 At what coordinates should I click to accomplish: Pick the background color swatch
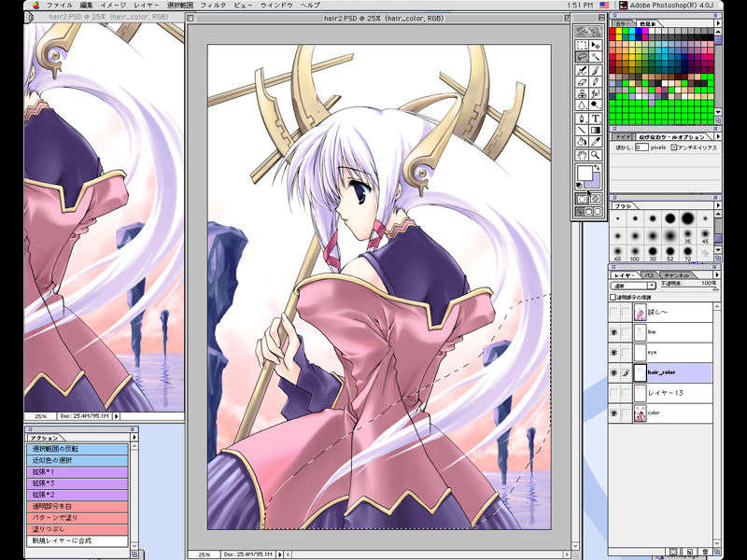pyautogui.click(x=595, y=183)
